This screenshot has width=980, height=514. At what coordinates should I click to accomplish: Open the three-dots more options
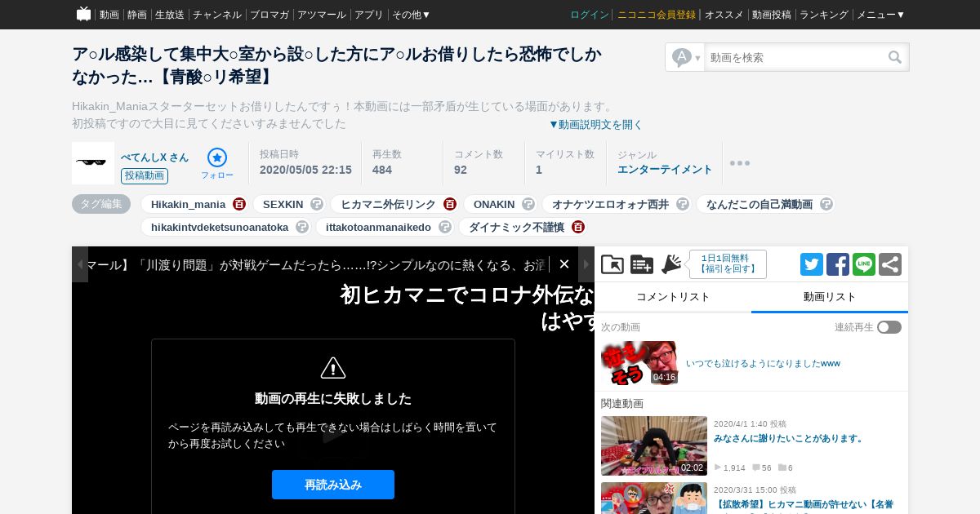click(740, 163)
